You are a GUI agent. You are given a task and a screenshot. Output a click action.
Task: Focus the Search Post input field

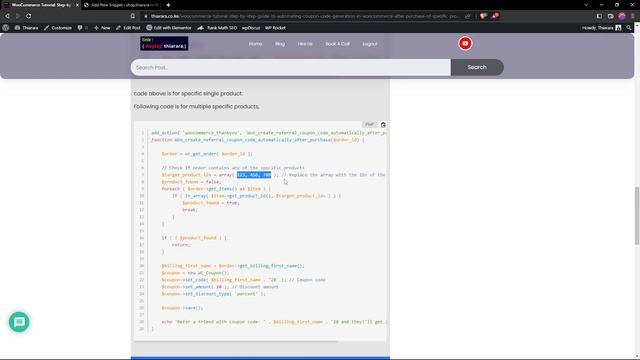291,67
